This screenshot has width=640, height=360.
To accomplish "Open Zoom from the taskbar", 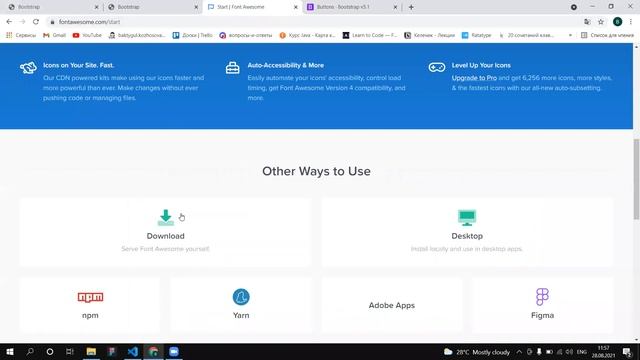I will pyautogui.click(x=174, y=351).
